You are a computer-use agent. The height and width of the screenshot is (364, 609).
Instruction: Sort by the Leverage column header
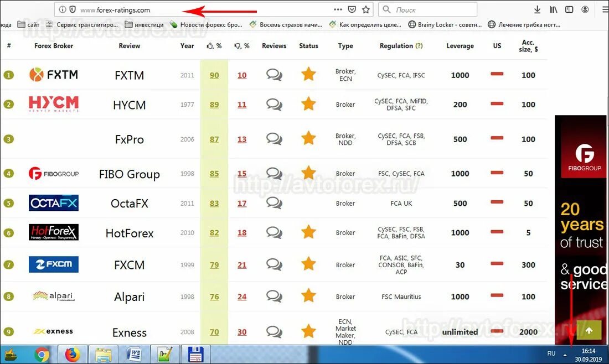point(460,46)
